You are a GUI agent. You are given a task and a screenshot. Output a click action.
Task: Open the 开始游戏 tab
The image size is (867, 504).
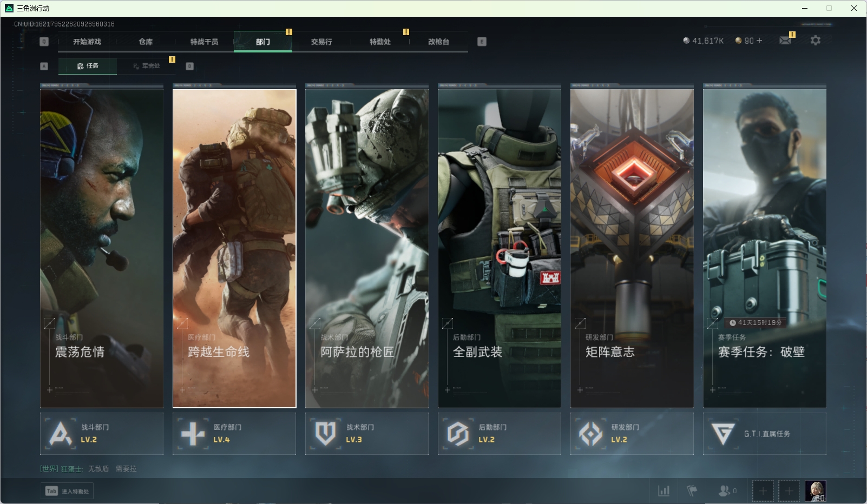pos(87,42)
